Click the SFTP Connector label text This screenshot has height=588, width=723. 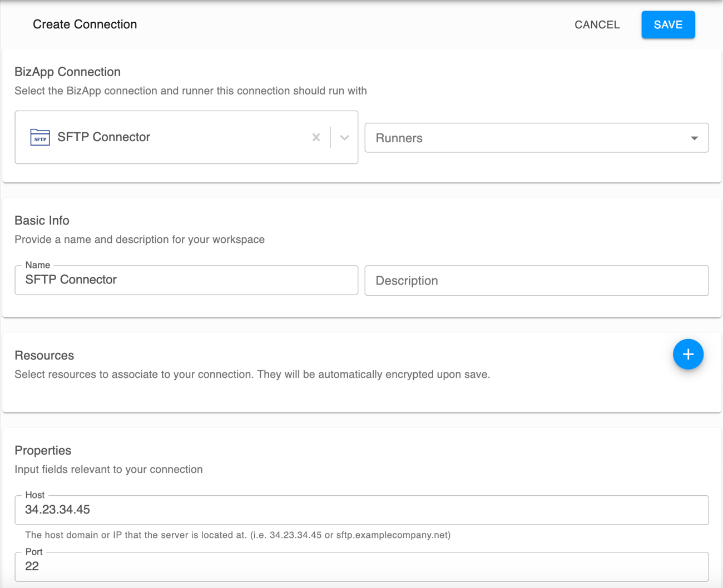[x=103, y=137]
